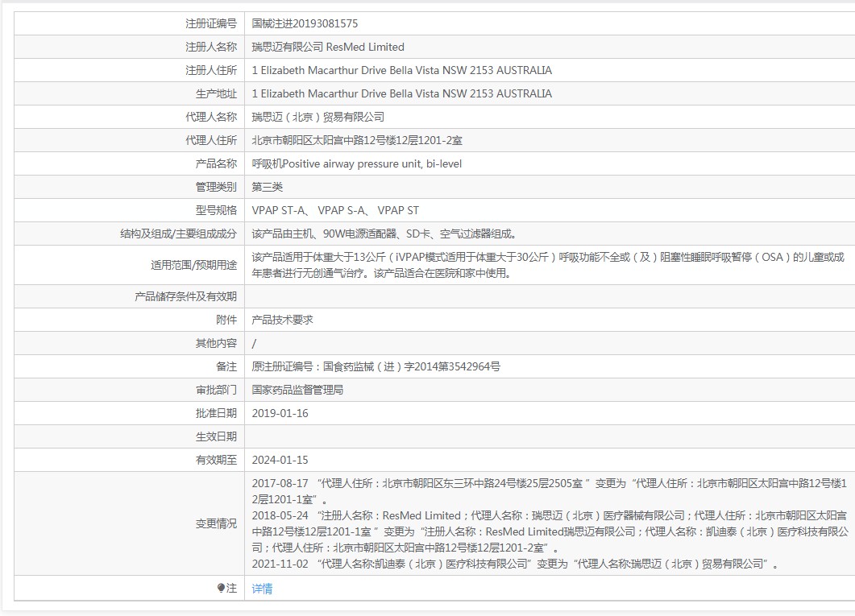Click the 注册人名称 label
This screenshot has height=616, width=855.
(211, 47)
